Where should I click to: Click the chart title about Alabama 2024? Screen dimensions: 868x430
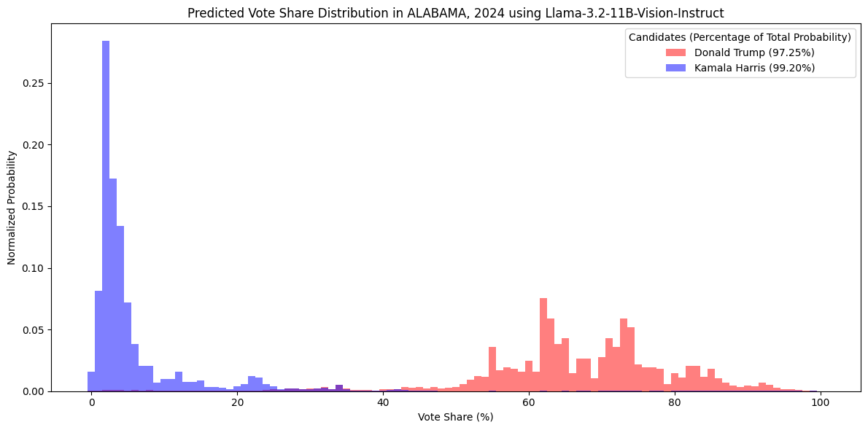[455, 13]
